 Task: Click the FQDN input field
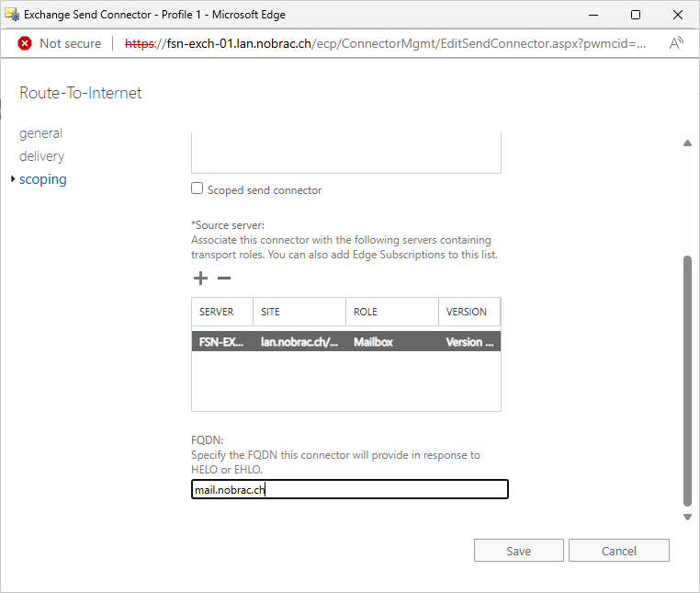click(x=350, y=489)
